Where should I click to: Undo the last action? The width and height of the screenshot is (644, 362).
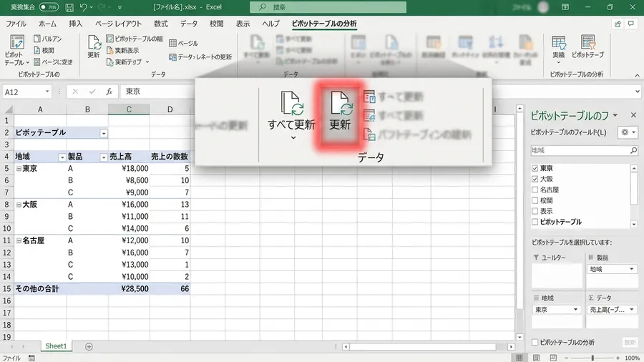pyautogui.click(x=84, y=7)
